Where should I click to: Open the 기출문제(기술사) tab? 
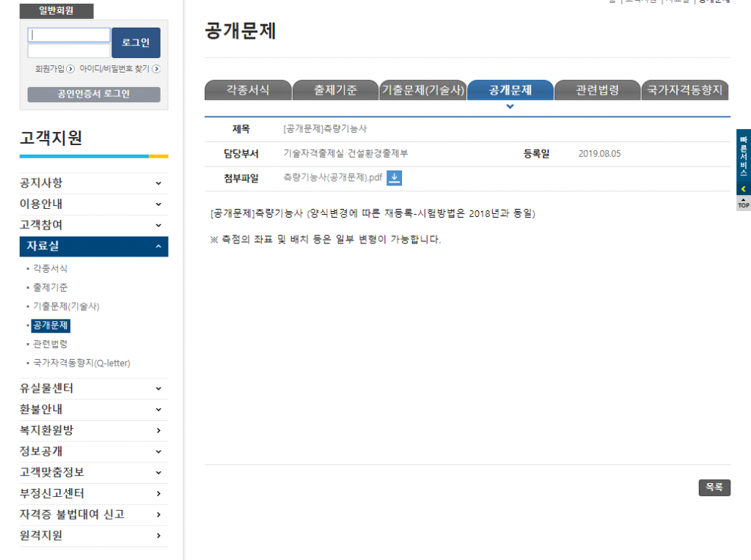[422, 90]
